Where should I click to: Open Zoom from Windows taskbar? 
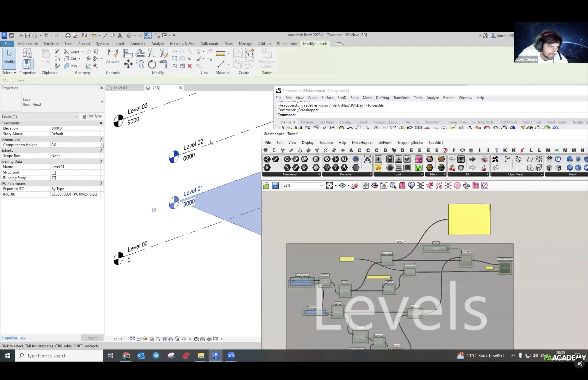pos(231,356)
